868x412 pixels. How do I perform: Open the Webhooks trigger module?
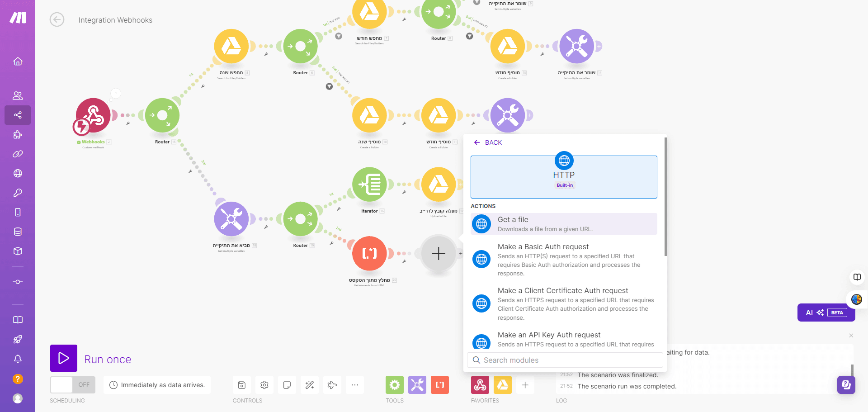(93, 116)
